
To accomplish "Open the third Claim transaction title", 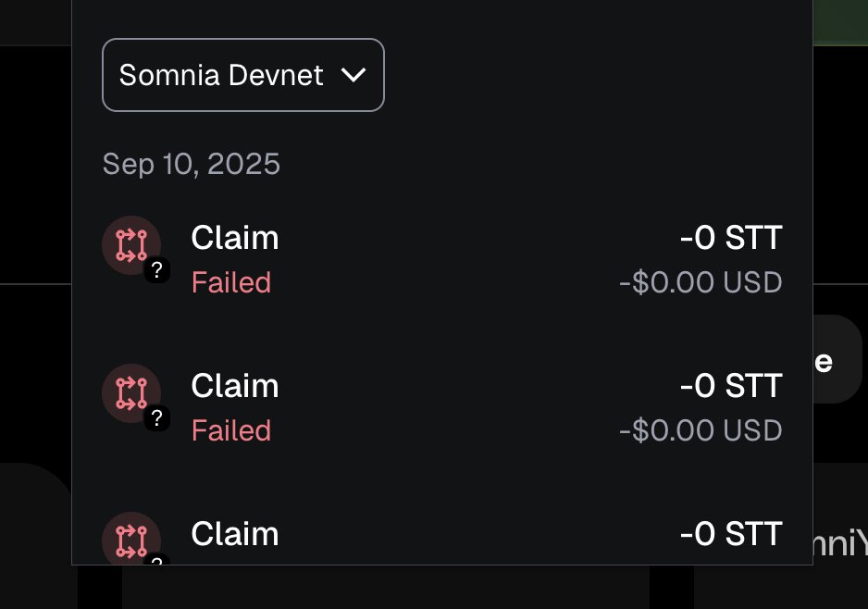I will click(x=234, y=534).
